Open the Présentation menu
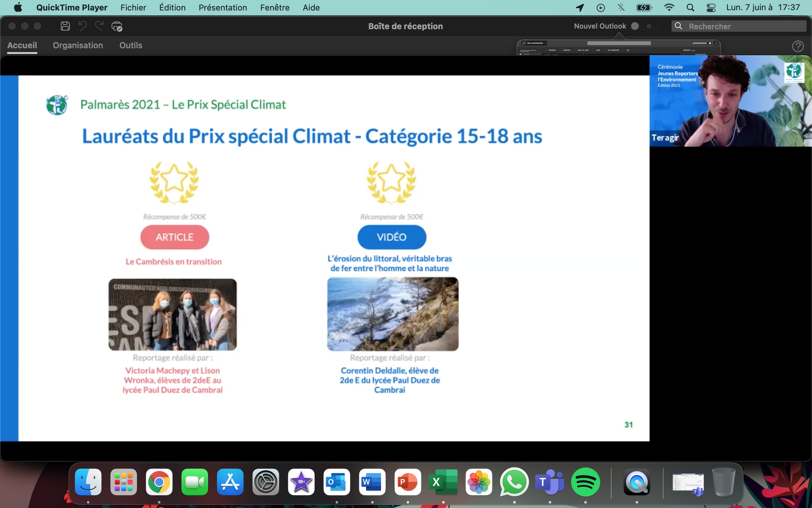 [222, 7]
